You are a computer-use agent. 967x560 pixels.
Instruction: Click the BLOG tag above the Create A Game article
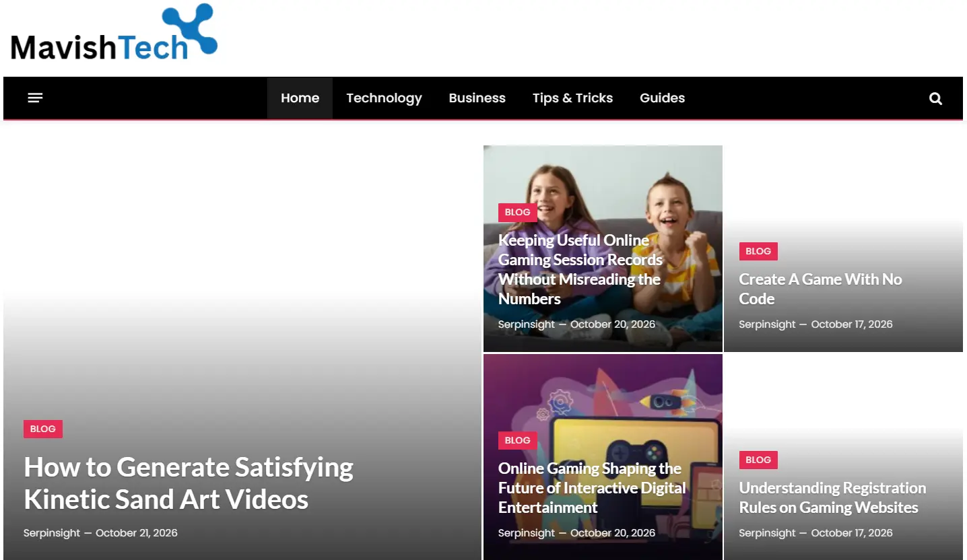pos(758,251)
